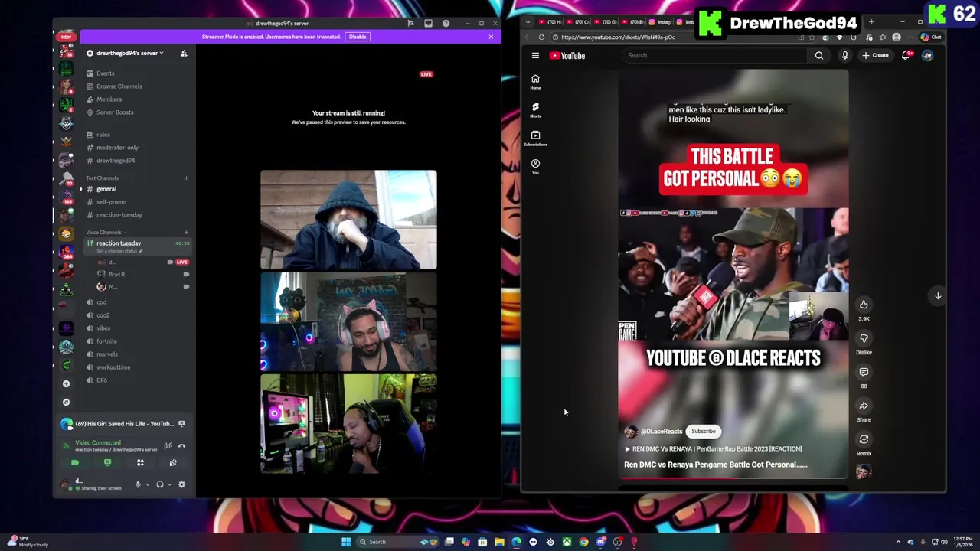980x551 pixels.
Task: Open the YouTube account avatar menu
Action: 927,55
